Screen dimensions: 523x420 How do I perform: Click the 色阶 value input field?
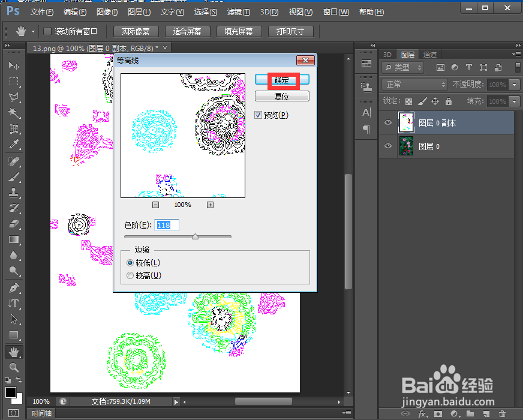[165, 224]
